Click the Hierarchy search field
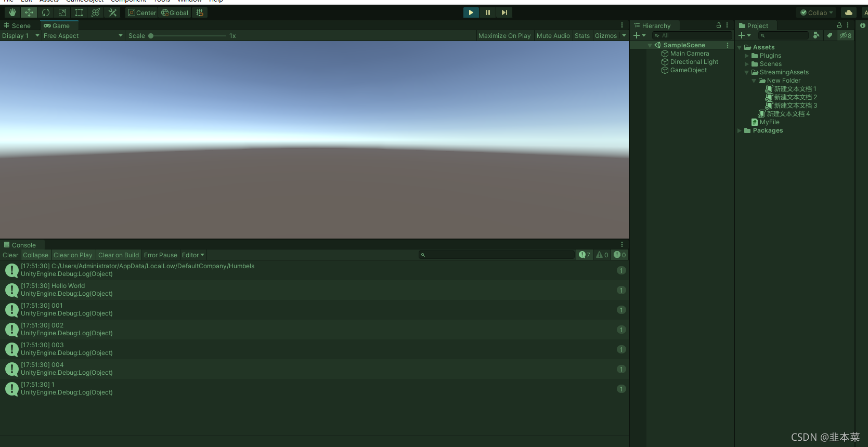The image size is (868, 447). [692, 35]
